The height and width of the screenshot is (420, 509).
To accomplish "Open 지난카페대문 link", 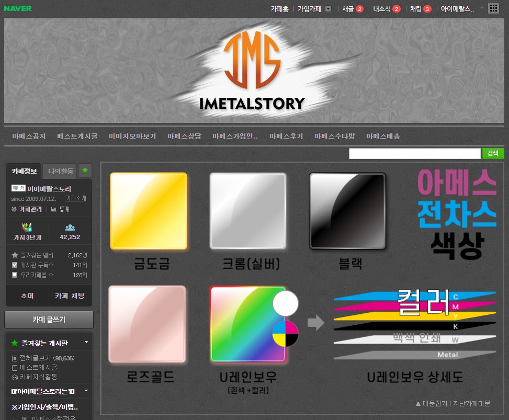I will (472, 403).
